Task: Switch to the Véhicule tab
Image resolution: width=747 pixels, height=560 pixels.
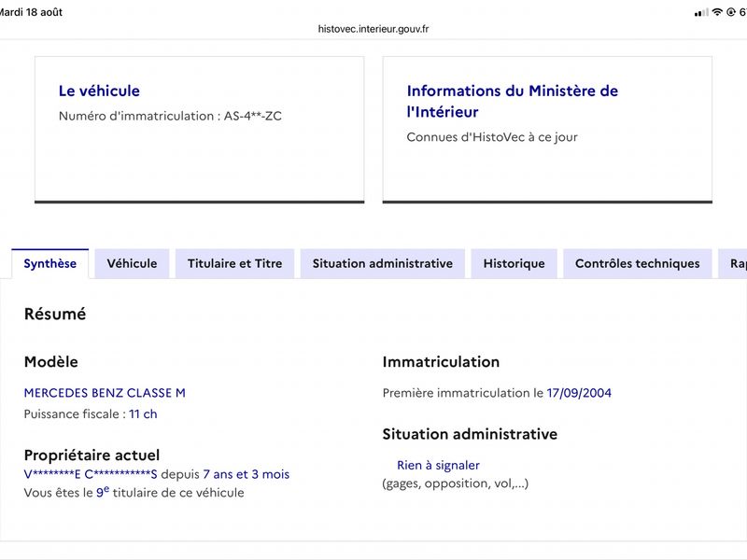Action: pyautogui.click(x=132, y=263)
